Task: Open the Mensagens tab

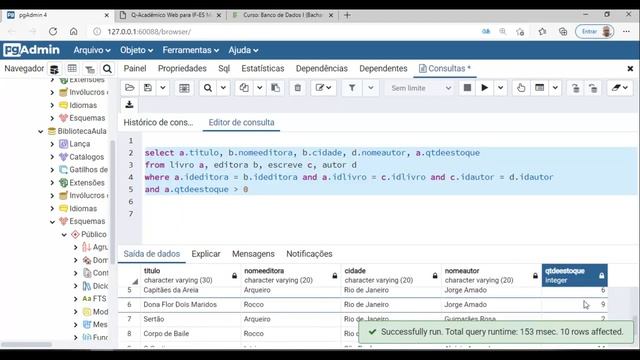Action: [x=253, y=254]
